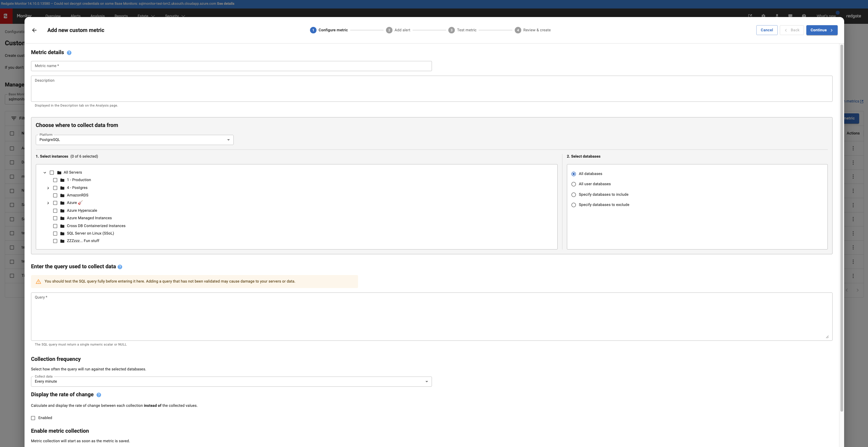Open the What's new link
This screenshot has height=447, width=868.
pyautogui.click(x=826, y=16)
